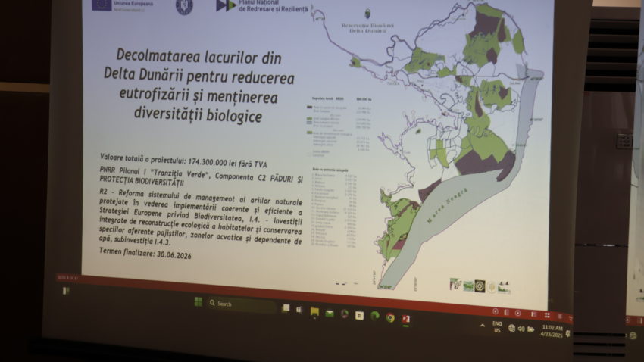This screenshot has width=644, height=362.
Task: Expand the hidden system tray icons chevron
Action: [483, 326]
